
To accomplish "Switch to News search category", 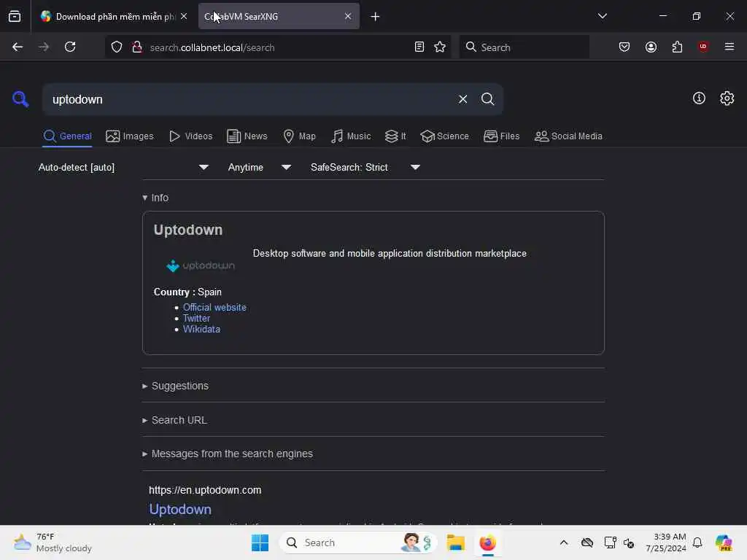I will point(247,136).
